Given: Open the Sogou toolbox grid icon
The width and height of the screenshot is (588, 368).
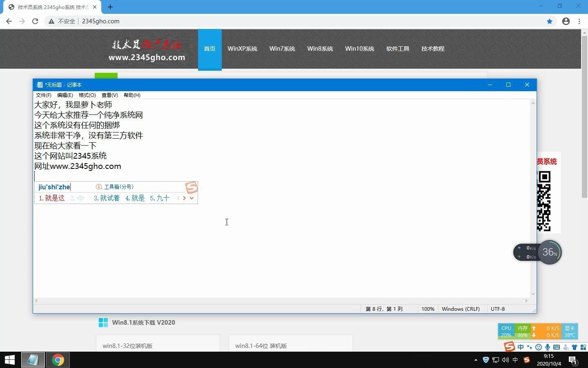Looking at the screenshot, I should (x=583, y=348).
